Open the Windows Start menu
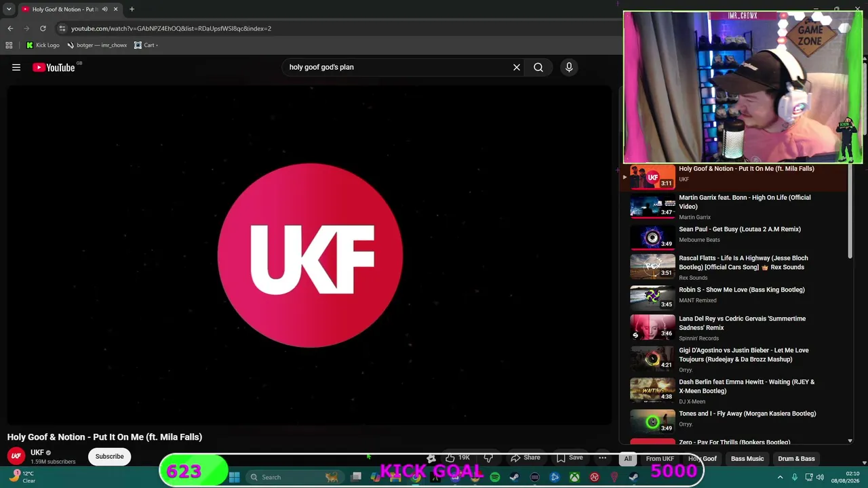Viewport: 868px width, 488px height. [234, 477]
